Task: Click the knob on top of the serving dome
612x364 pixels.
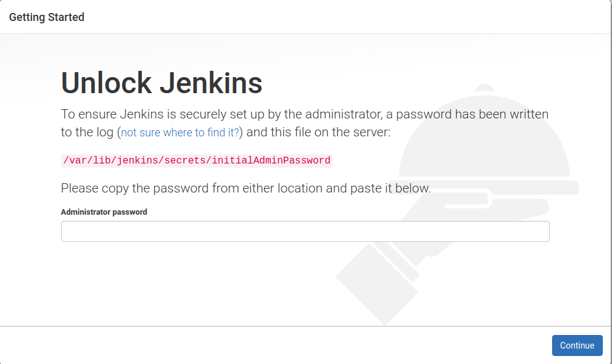Action: 484,88
